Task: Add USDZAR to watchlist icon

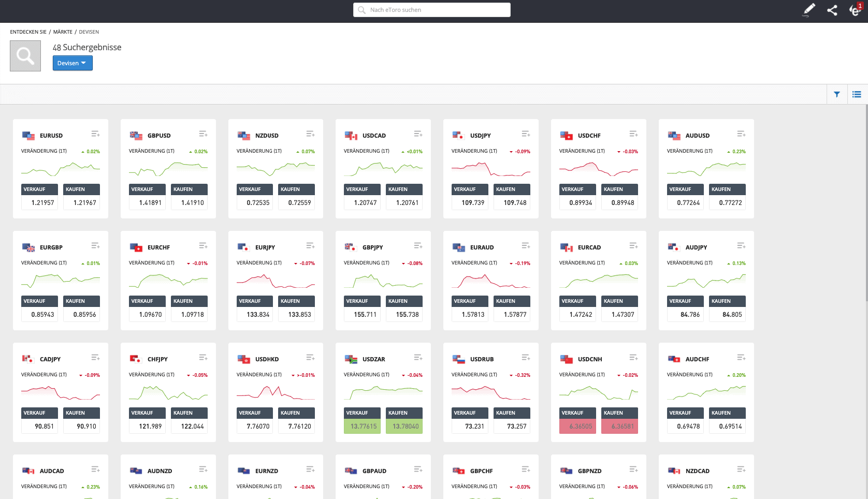Action: [418, 358]
